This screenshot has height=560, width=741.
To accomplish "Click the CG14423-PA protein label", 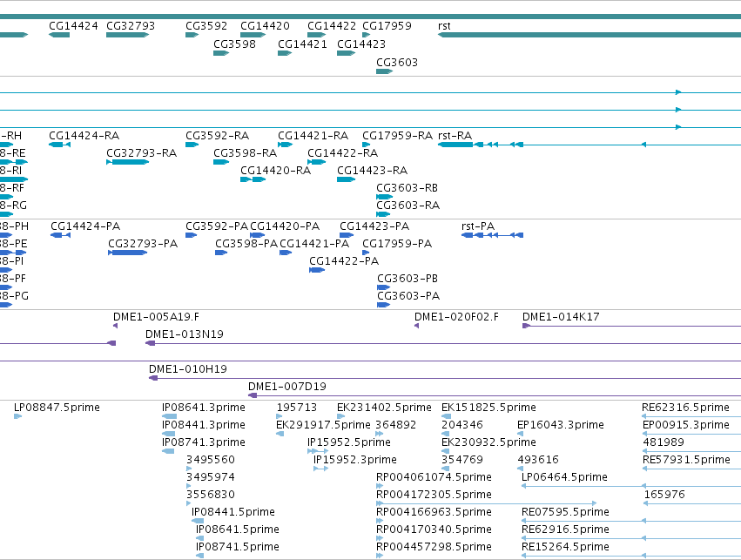I will pos(374,226).
